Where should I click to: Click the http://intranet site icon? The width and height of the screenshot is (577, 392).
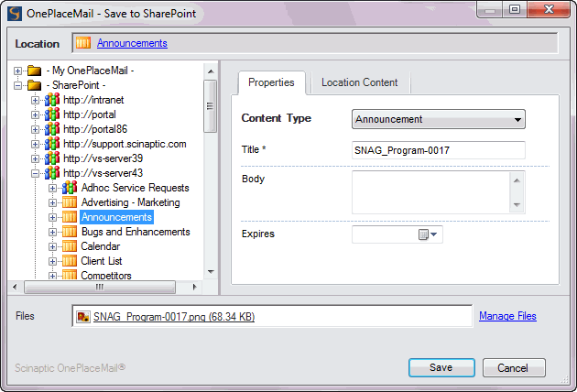52,100
